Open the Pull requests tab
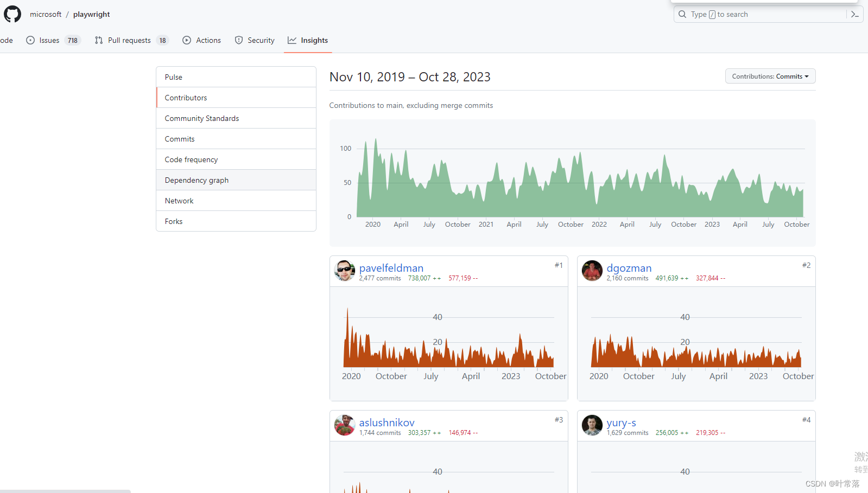The width and height of the screenshot is (868, 493). pos(131,40)
